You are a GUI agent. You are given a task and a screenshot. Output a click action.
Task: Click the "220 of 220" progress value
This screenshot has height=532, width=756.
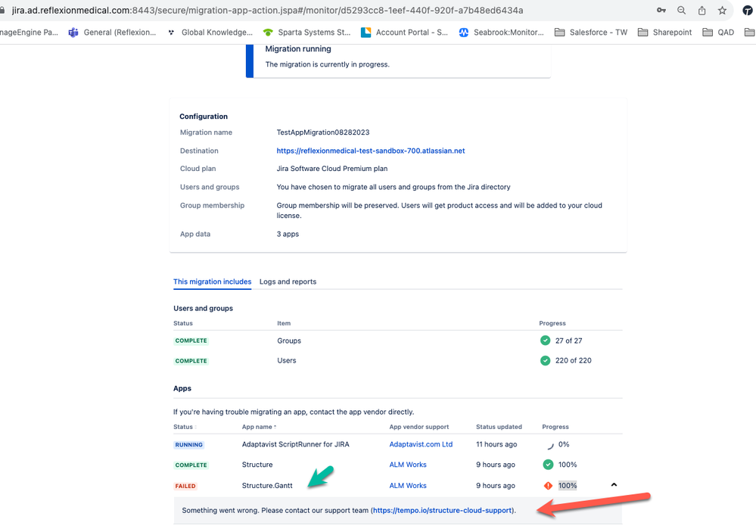[574, 360]
